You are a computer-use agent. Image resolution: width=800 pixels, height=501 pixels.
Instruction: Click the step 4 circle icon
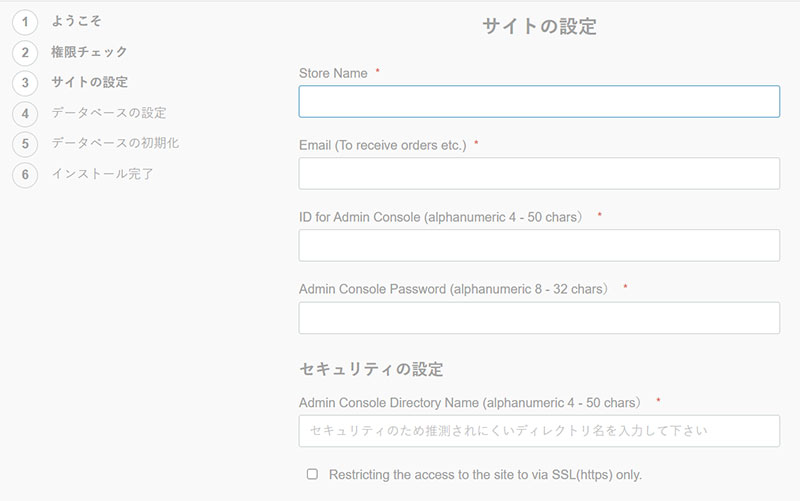click(x=25, y=113)
